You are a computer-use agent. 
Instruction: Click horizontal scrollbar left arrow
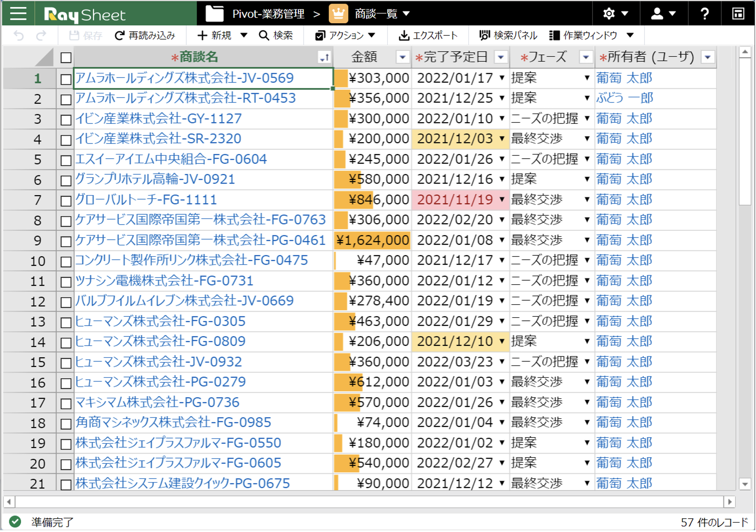[9, 502]
